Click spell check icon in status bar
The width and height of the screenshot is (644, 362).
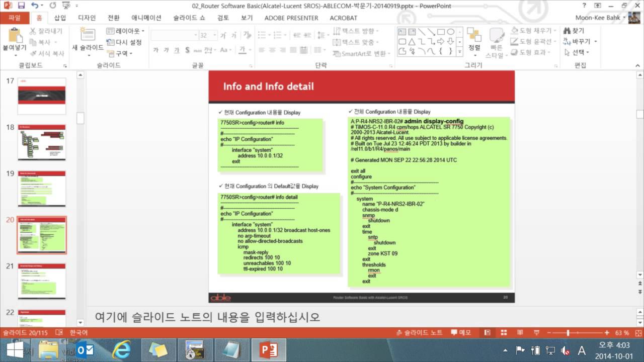click(59, 333)
